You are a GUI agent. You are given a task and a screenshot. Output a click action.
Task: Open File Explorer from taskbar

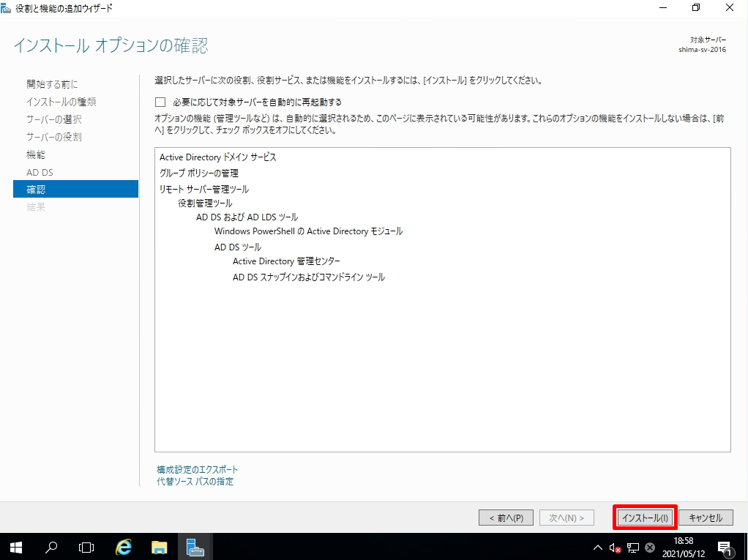tap(160, 547)
